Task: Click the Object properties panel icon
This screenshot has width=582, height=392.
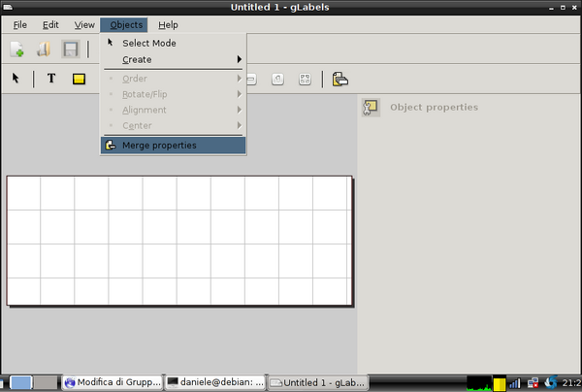Action: pyautogui.click(x=371, y=108)
